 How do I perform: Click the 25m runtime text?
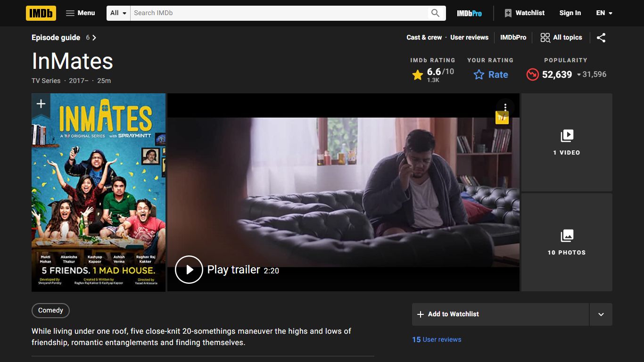(x=104, y=81)
